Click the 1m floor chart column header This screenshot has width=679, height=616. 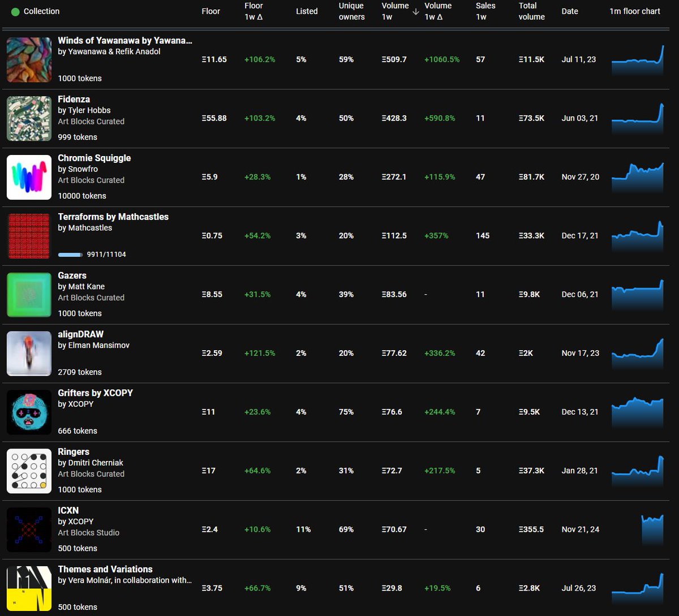[635, 11]
